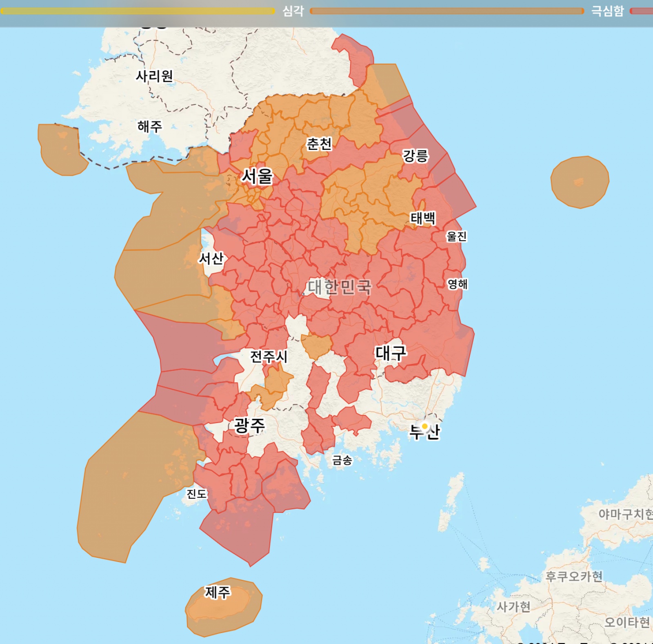Screen dimensions: 653x644
Task: Click the 대한민국 country label
Action: pyautogui.click(x=340, y=287)
